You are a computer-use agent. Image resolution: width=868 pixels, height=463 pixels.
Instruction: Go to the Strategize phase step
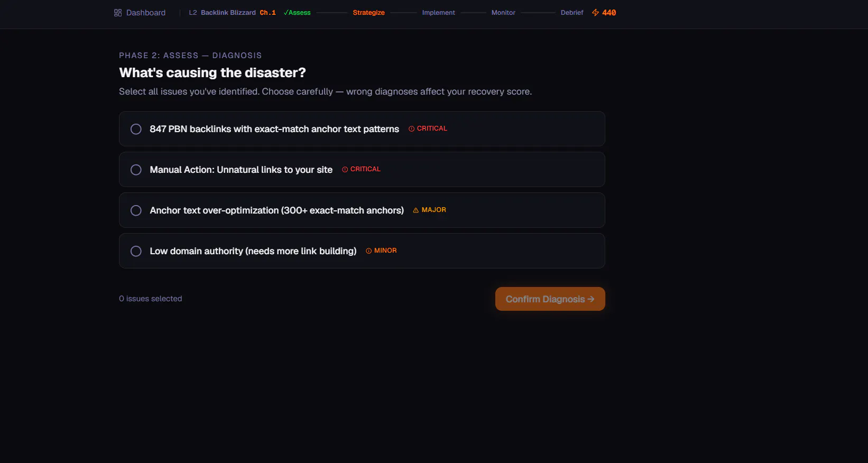coord(368,13)
